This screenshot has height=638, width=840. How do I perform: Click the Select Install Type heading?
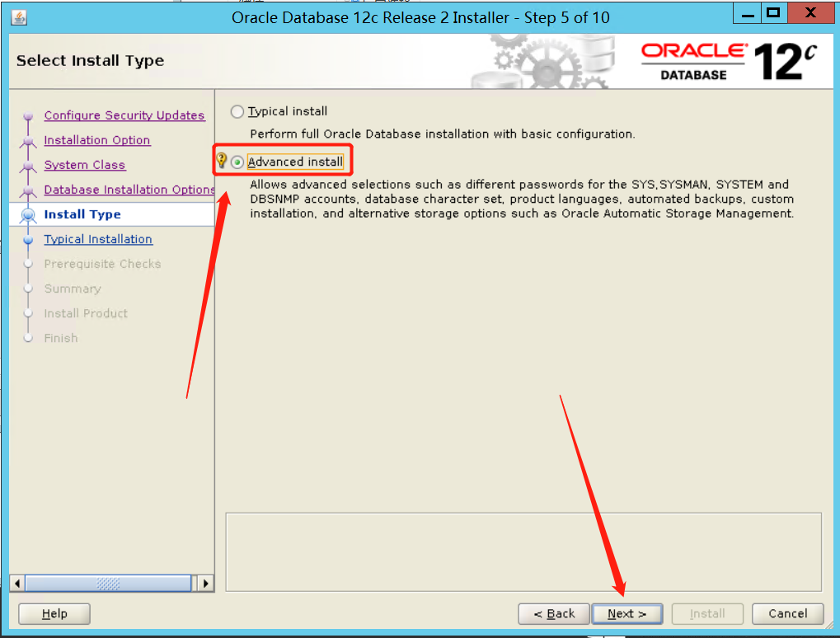coord(90,60)
